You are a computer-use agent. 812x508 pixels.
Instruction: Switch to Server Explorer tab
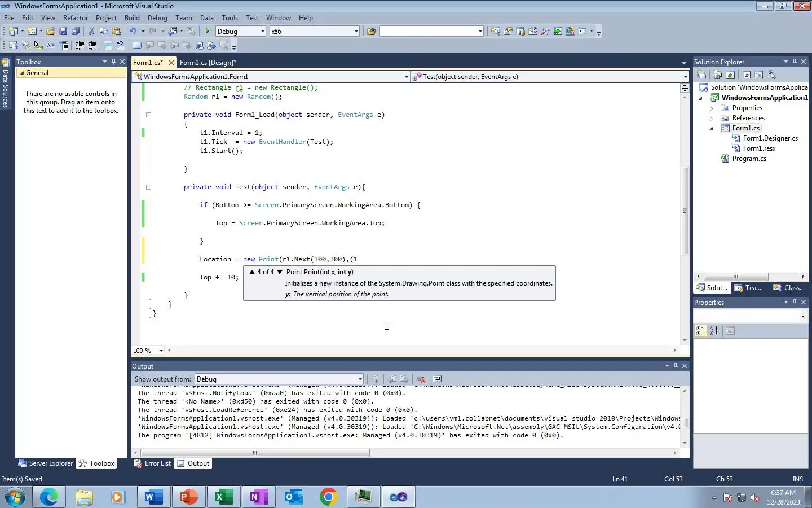click(x=45, y=463)
